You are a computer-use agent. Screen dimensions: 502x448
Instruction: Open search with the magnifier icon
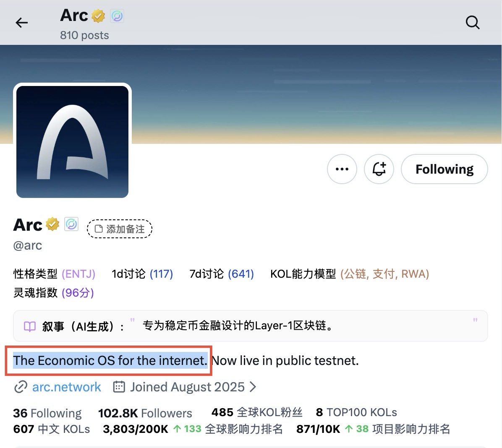(x=473, y=23)
